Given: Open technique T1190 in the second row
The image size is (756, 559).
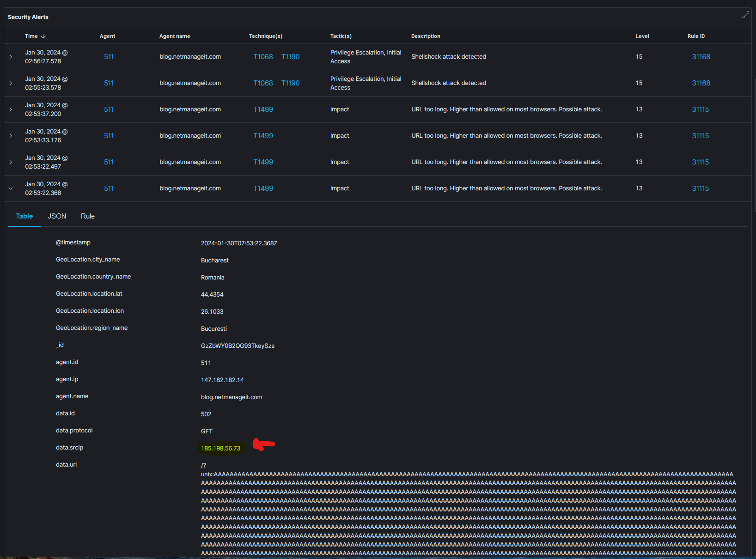Looking at the screenshot, I should coord(290,83).
